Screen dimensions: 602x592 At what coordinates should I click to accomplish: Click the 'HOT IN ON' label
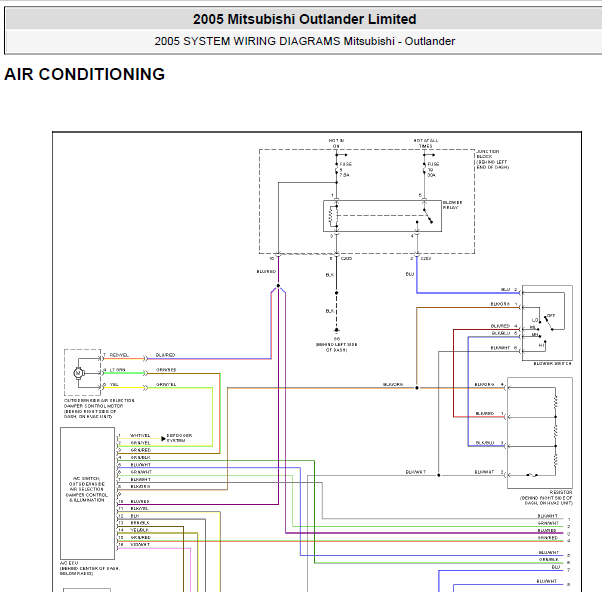click(x=336, y=143)
